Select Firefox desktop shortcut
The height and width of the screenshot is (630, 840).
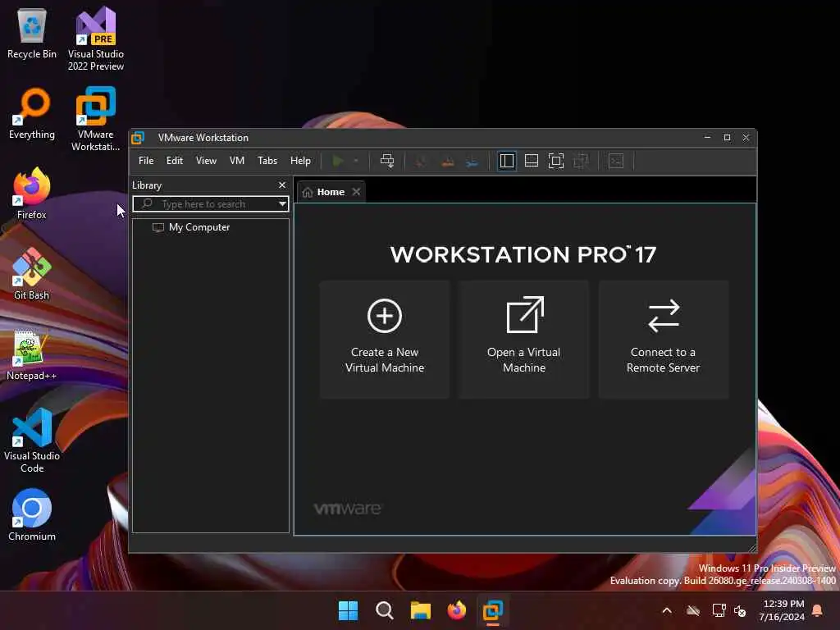(32, 194)
